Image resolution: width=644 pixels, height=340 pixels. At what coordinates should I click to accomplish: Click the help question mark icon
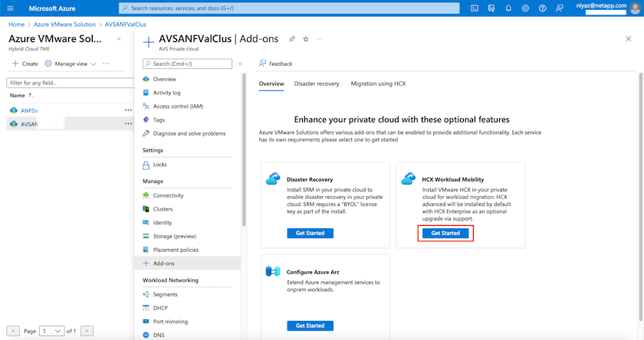(543, 8)
